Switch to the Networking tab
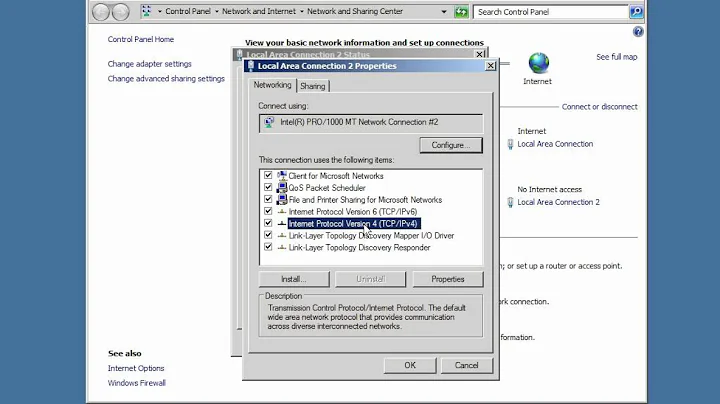Viewport: 720px width, 404px height. [x=272, y=85]
